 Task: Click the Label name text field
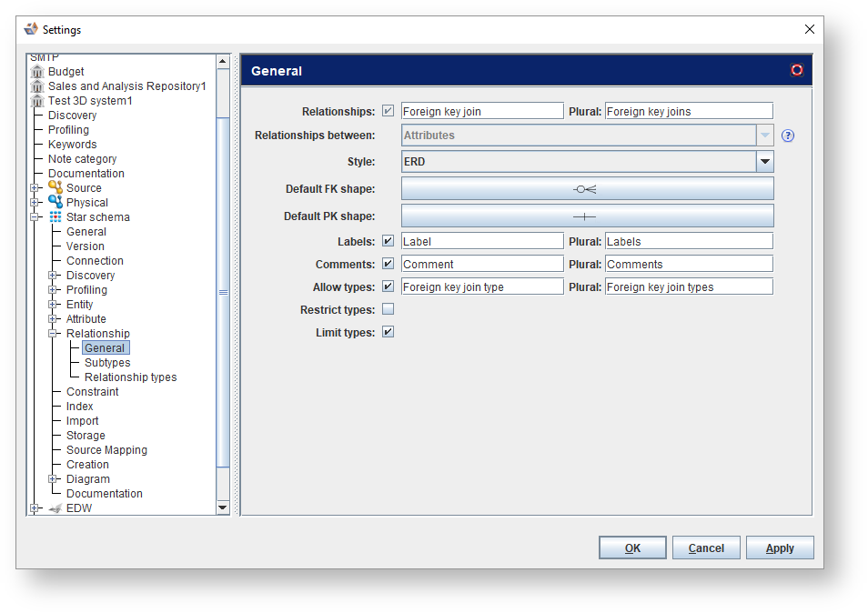[482, 241]
